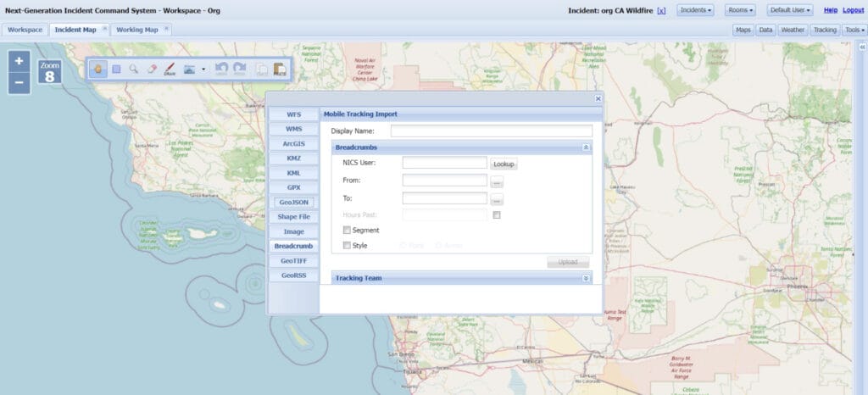Collapse the Breadcrumbs section
The width and height of the screenshot is (868, 395).
[585, 147]
